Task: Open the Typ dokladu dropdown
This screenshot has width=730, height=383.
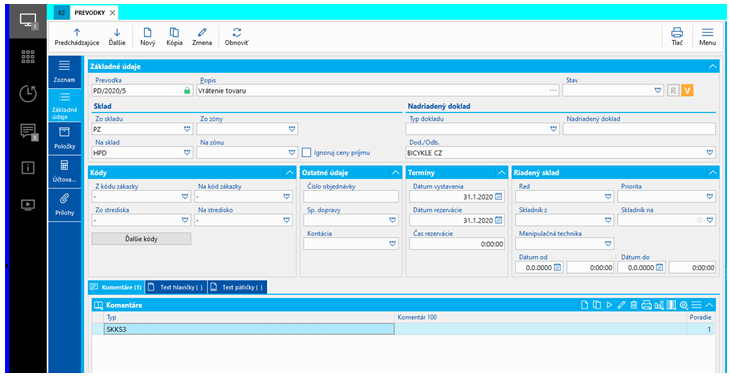Action: click(x=553, y=129)
